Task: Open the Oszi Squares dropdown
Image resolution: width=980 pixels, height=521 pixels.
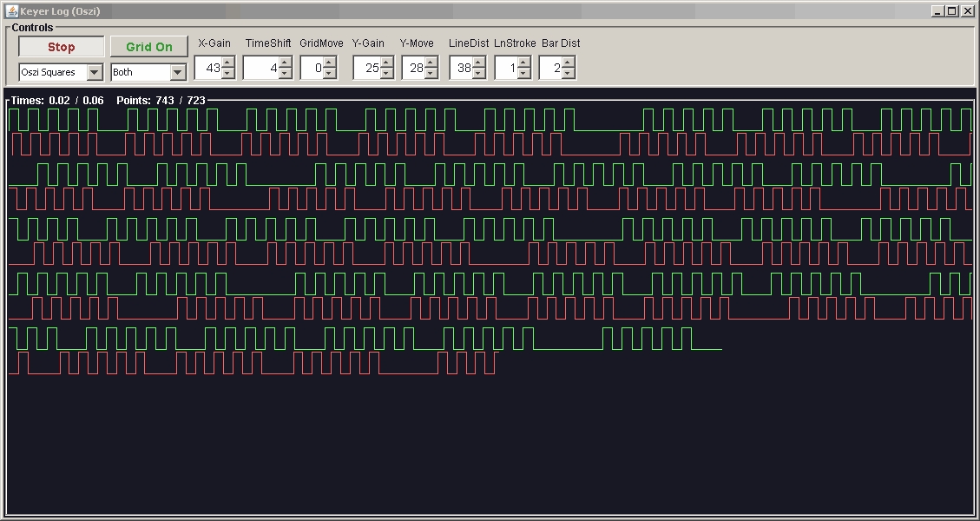Action: click(x=61, y=72)
